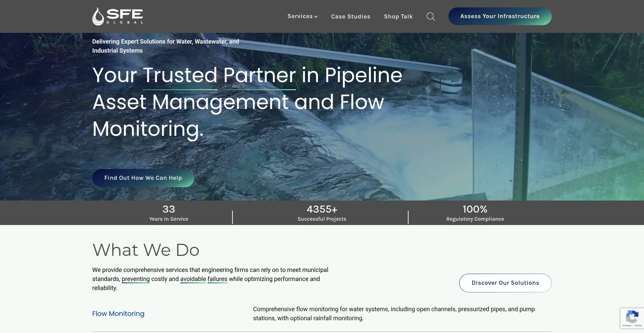
Task: Expand the Services chevron arrow
Action: tap(316, 17)
